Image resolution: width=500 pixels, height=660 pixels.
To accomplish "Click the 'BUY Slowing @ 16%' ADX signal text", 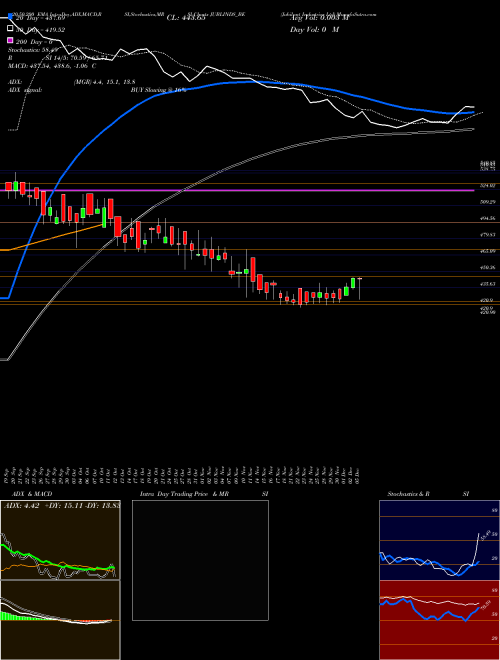I will click(x=158, y=90).
